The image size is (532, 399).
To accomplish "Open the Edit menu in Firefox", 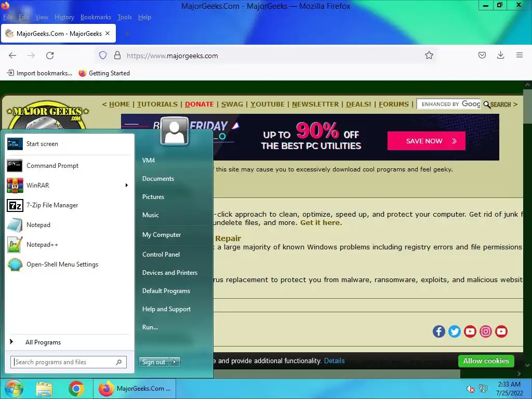I will point(24,17).
